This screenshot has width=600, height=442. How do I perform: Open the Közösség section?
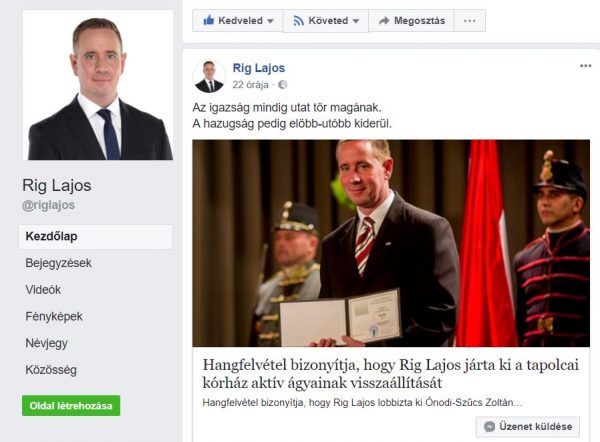click(x=51, y=370)
